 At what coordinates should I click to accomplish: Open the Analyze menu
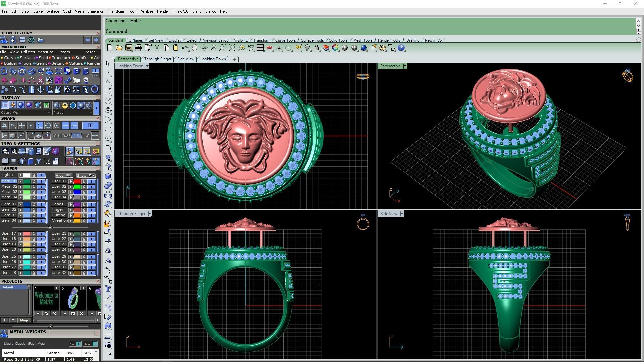coord(147,11)
